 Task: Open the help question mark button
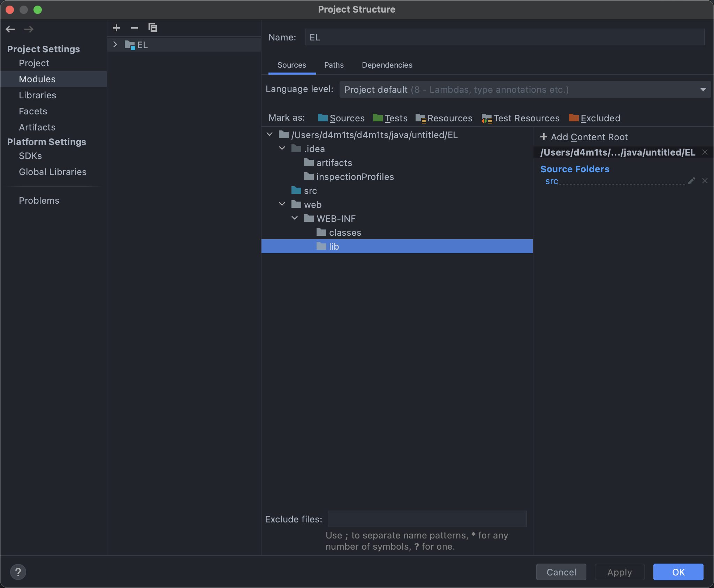pos(18,572)
